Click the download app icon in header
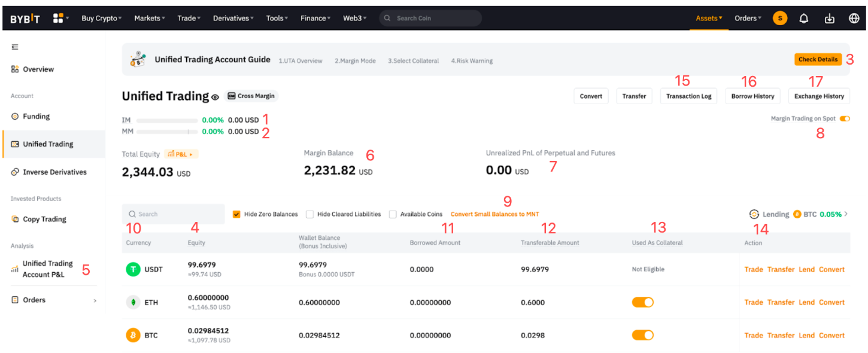The image size is (868, 353). (829, 18)
